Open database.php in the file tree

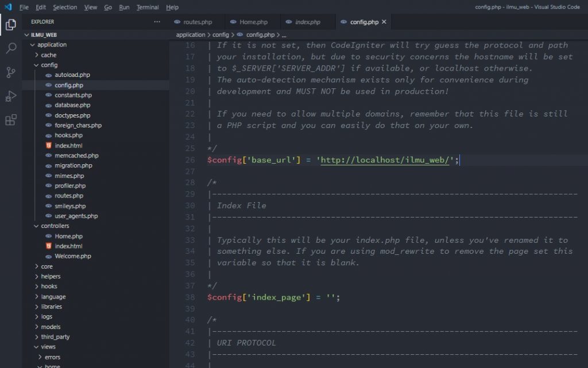[x=72, y=105]
